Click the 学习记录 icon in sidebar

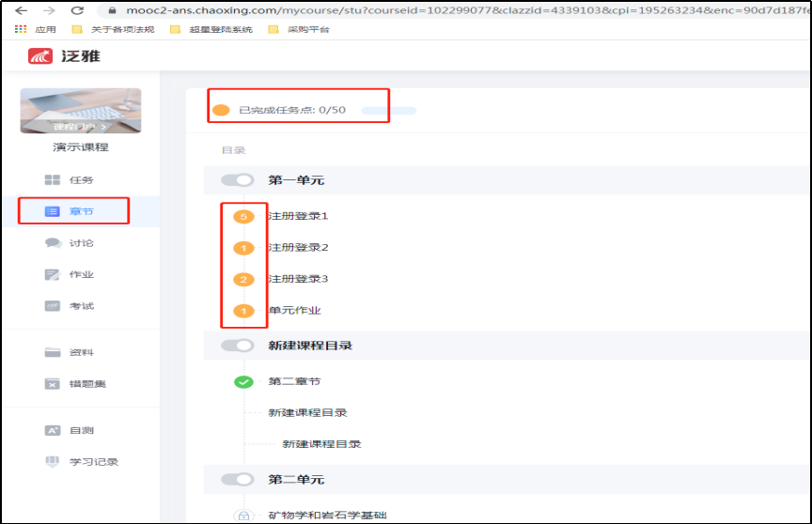coord(53,462)
